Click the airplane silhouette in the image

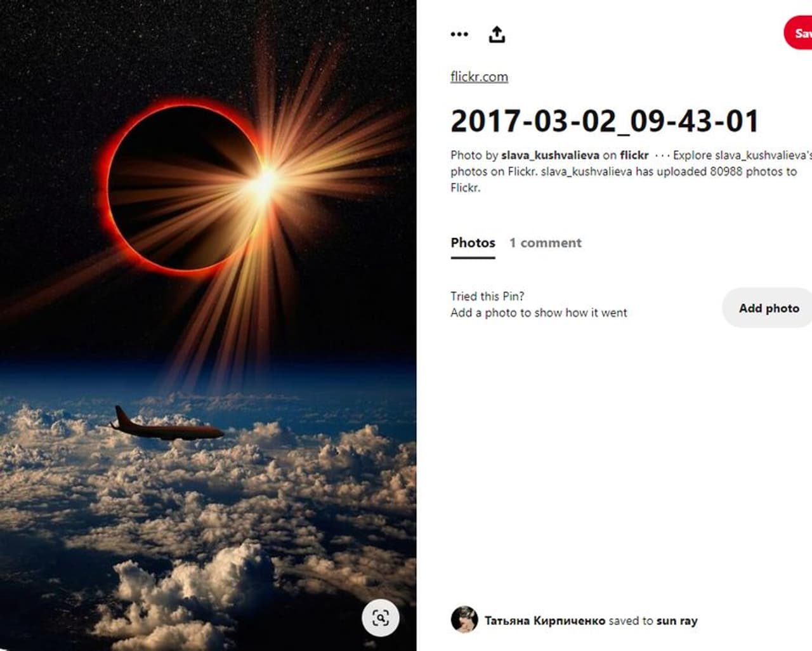pos(166,425)
